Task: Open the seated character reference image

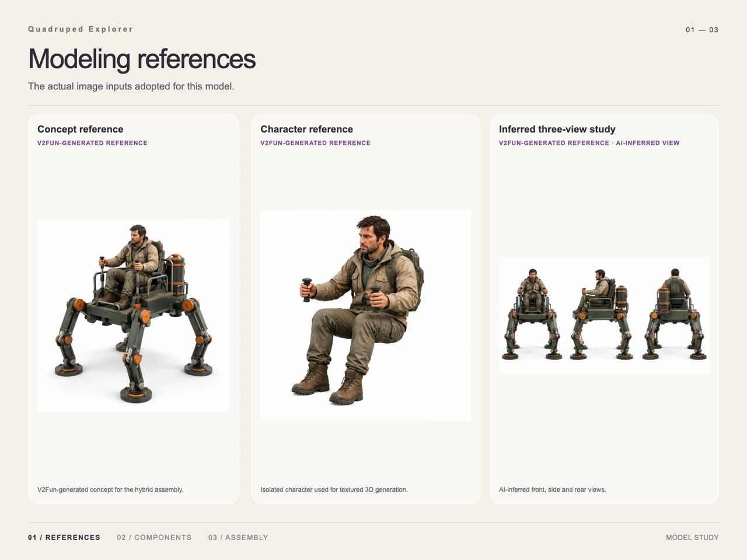Action: [366, 316]
